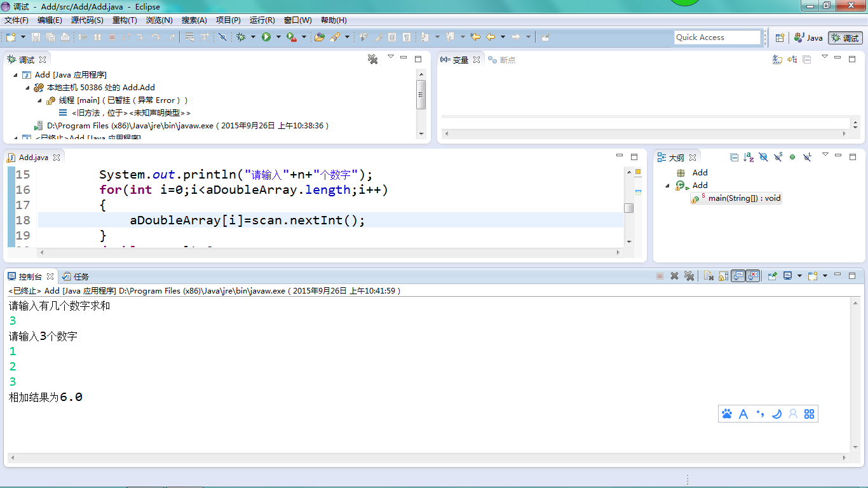Click the Baidu paw input method icon
868x488 pixels.
point(727,414)
